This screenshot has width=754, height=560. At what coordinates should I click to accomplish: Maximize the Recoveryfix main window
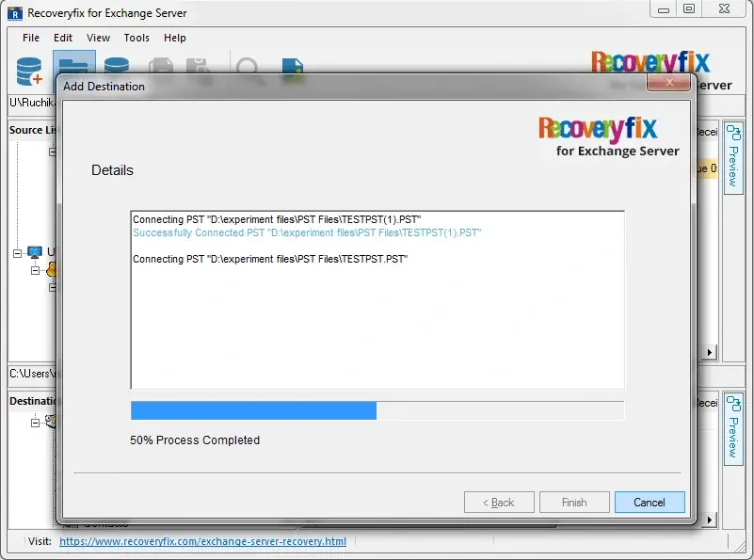[x=689, y=9]
